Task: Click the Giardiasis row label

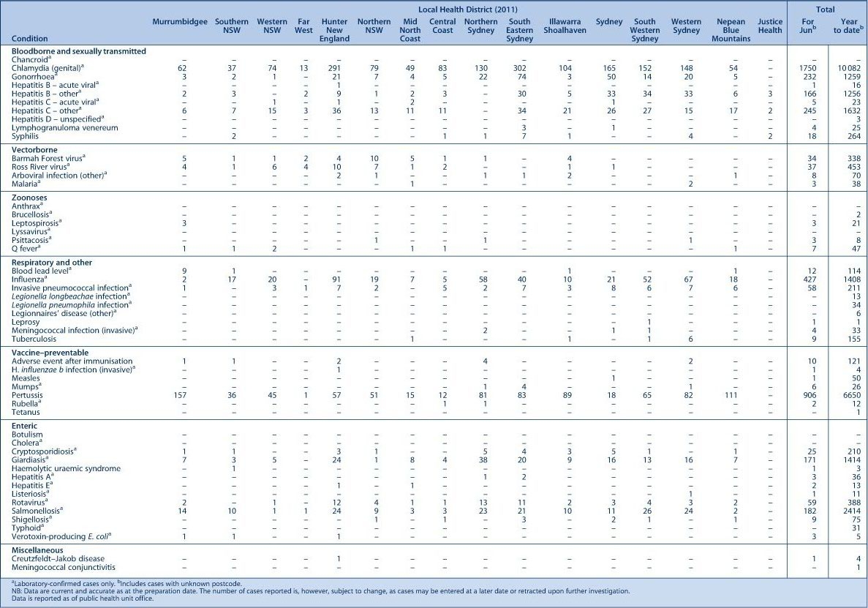Action: click(x=31, y=459)
